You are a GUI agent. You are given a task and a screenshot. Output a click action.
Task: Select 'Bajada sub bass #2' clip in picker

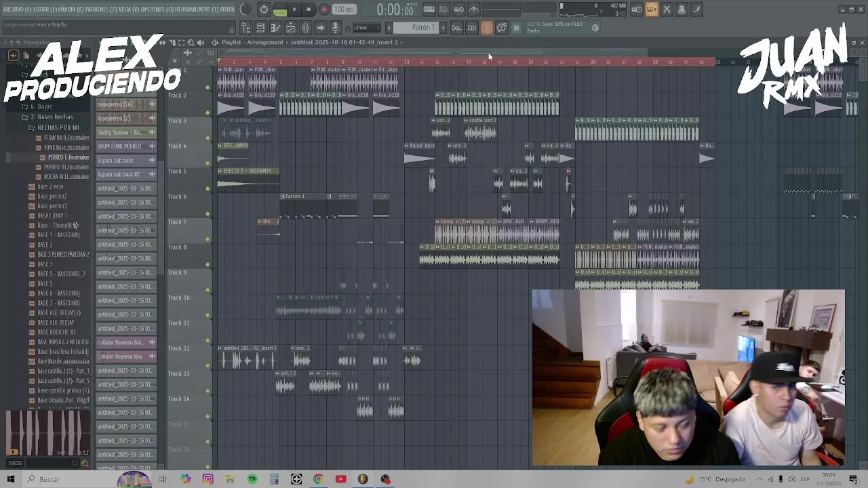click(x=126, y=174)
